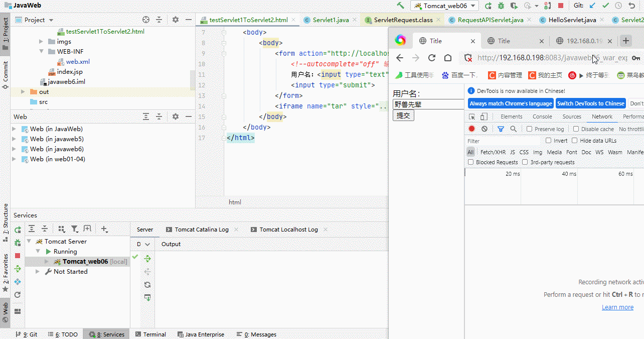Image resolution: width=644 pixels, height=339 pixels.
Task: Toggle the DevTools device toolbar icon
Action: pyautogui.click(x=484, y=117)
